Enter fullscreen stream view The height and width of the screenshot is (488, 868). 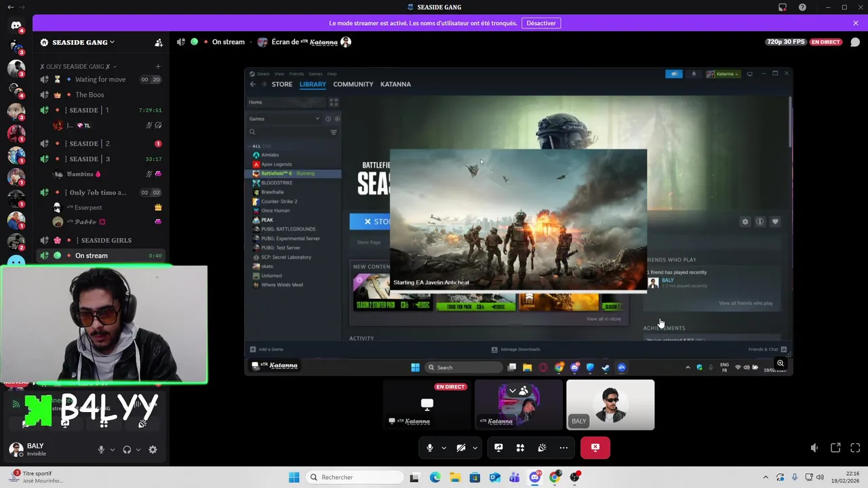click(855, 448)
